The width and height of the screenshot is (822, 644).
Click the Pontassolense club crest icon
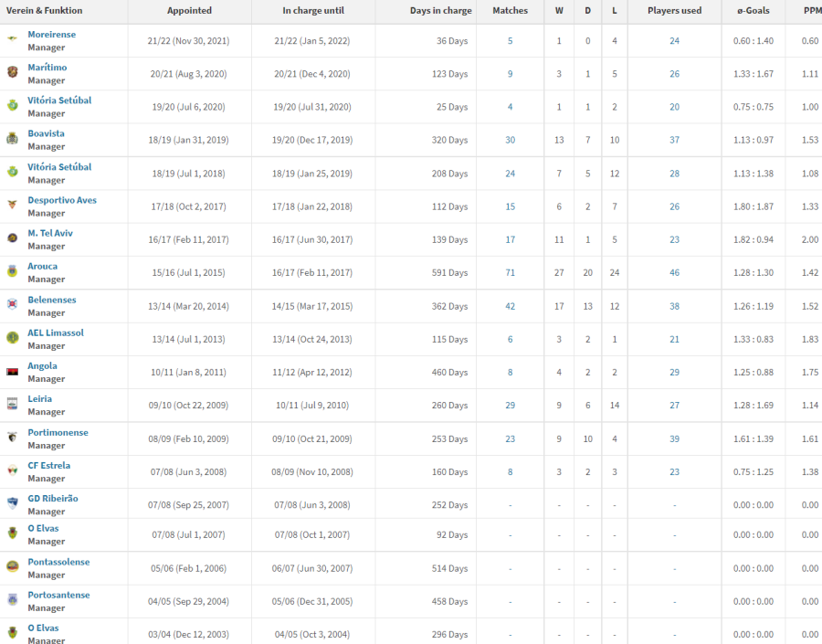click(x=12, y=566)
